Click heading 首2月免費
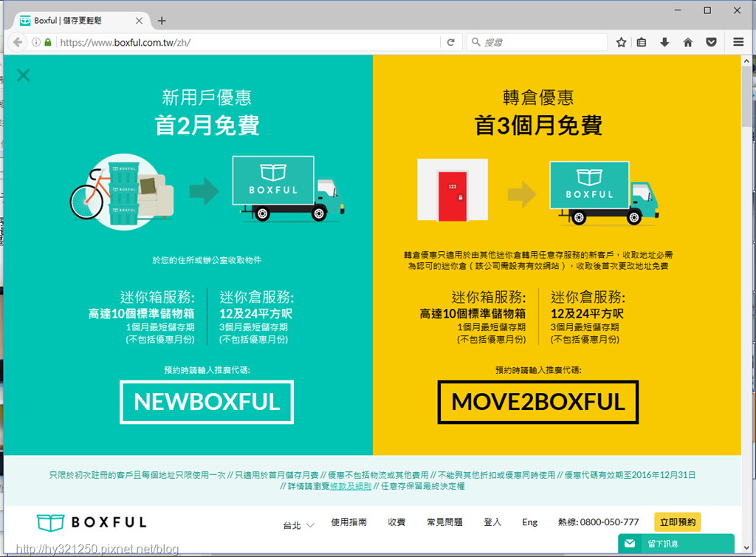The height and width of the screenshot is (557, 756). pos(207,126)
